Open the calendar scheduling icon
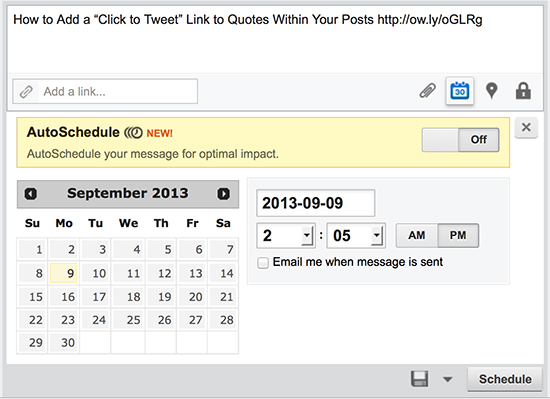 click(460, 91)
